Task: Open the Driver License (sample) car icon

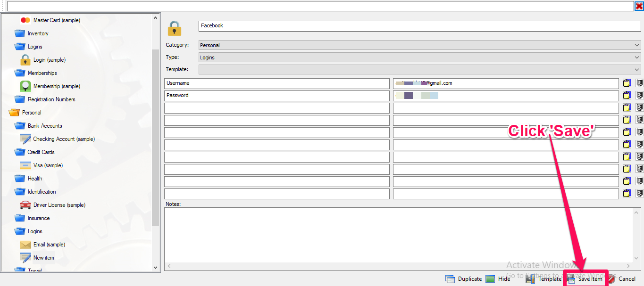Action: coord(25,205)
